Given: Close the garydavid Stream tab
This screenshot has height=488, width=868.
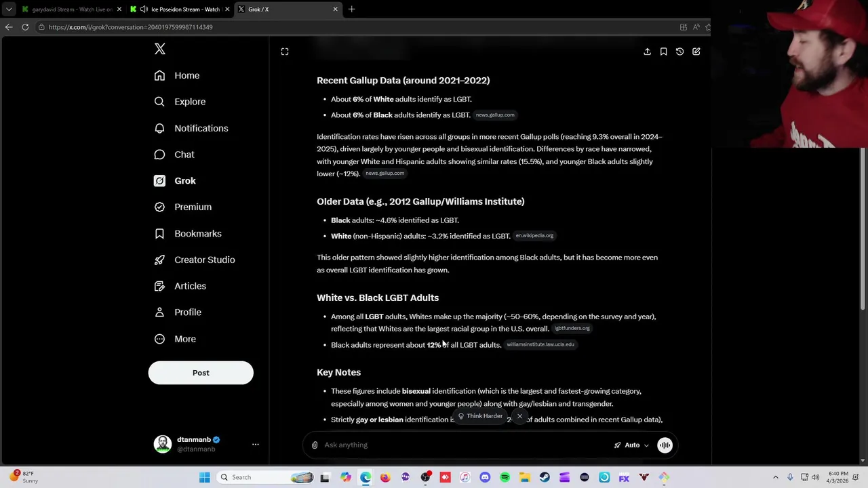Looking at the screenshot, I should [119, 9].
